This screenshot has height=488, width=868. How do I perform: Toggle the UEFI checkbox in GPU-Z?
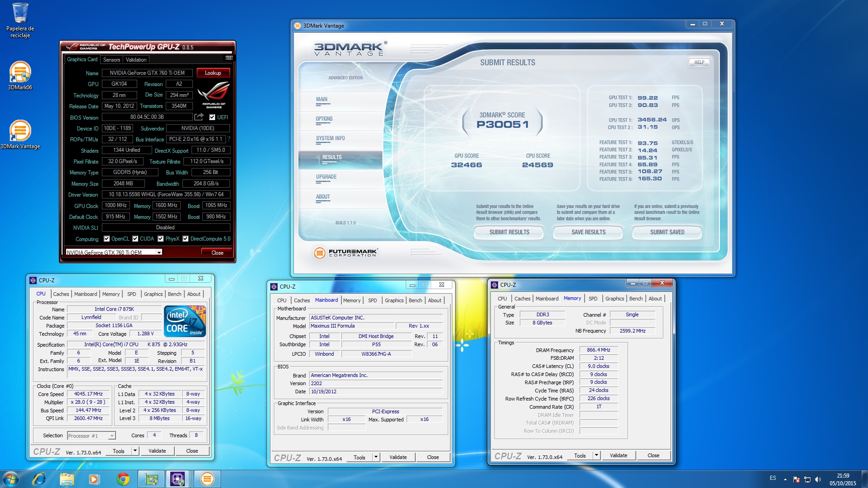(x=212, y=117)
